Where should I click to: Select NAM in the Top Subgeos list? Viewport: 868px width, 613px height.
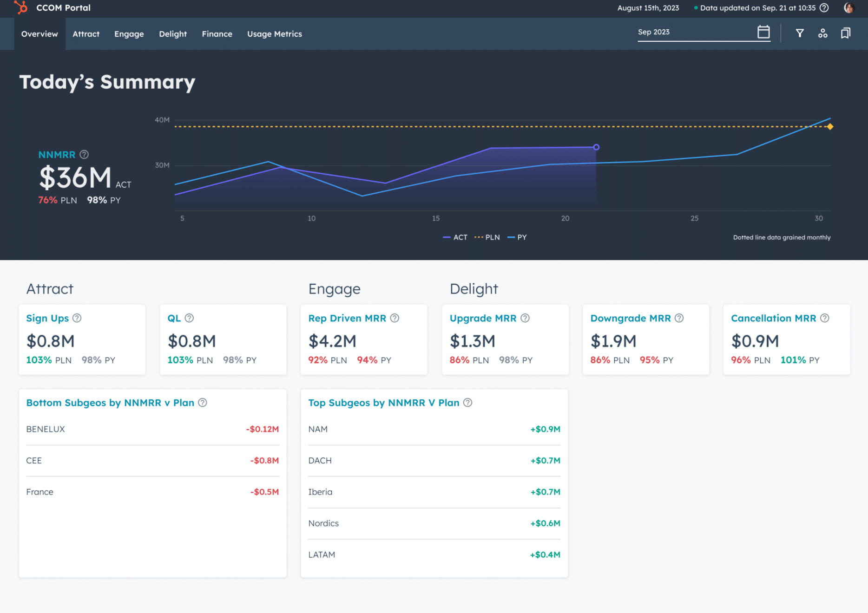click(x=318, y=429)
